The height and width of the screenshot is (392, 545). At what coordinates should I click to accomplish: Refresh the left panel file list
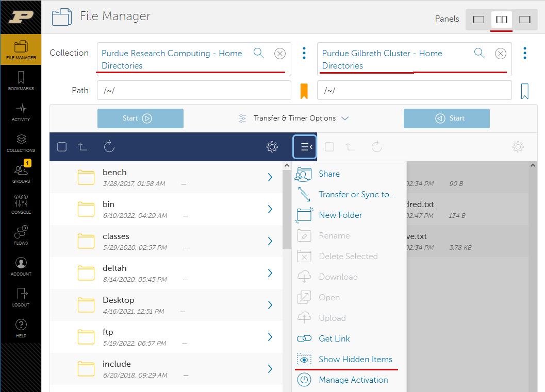[x=109, y=146]
